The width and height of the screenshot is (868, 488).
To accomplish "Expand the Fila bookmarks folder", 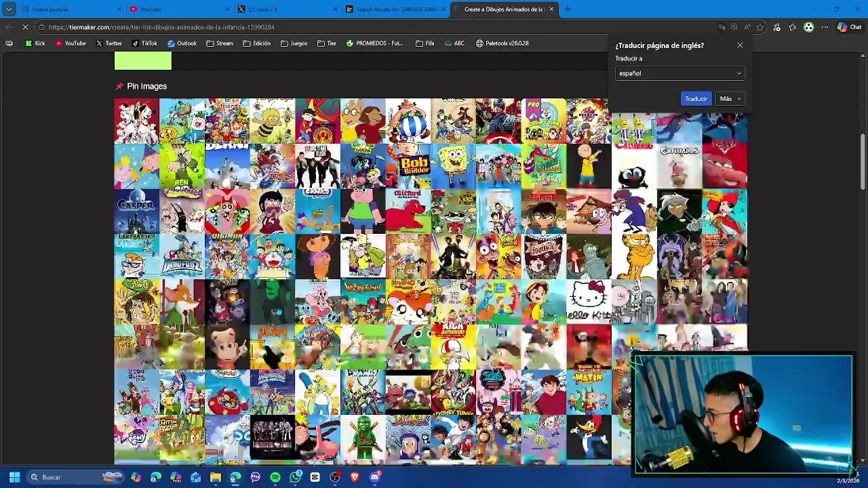I will pos(425,43).
